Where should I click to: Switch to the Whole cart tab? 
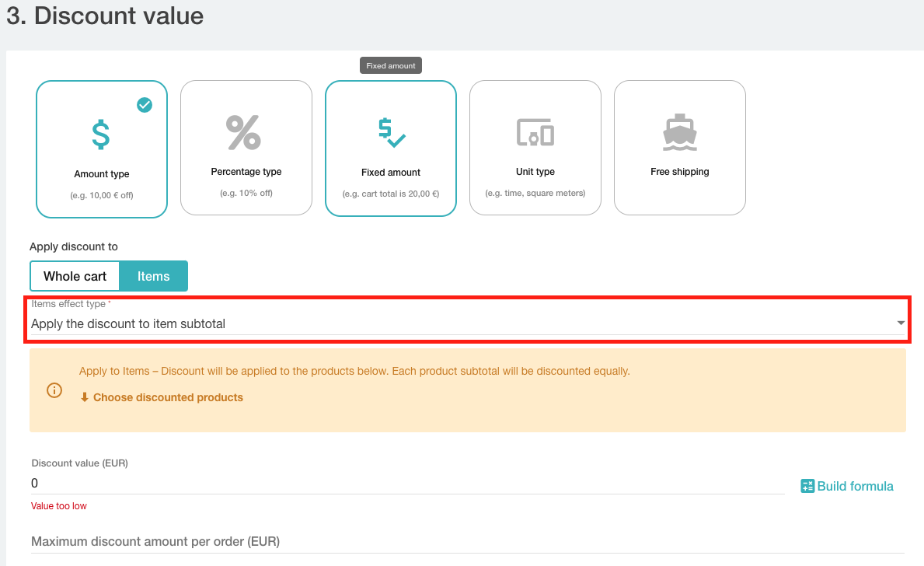click(x=75, y=276)
